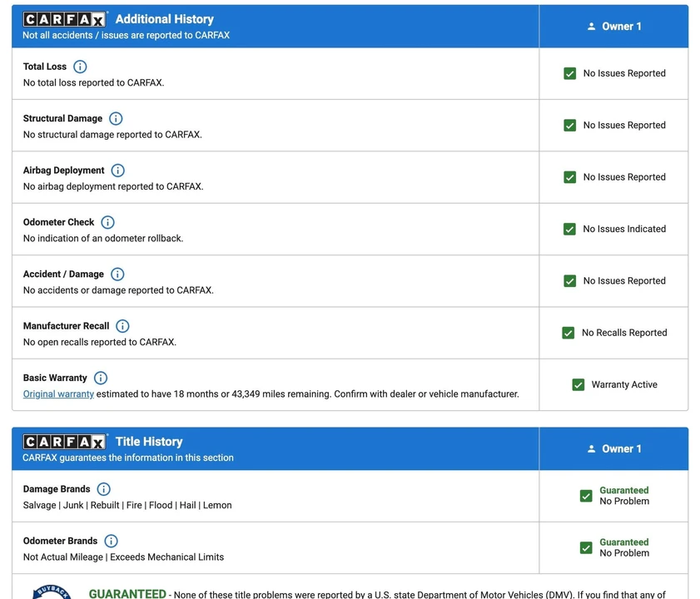
Task: Click 'No Issues Indicated' status text
Action: click(624, 229)
